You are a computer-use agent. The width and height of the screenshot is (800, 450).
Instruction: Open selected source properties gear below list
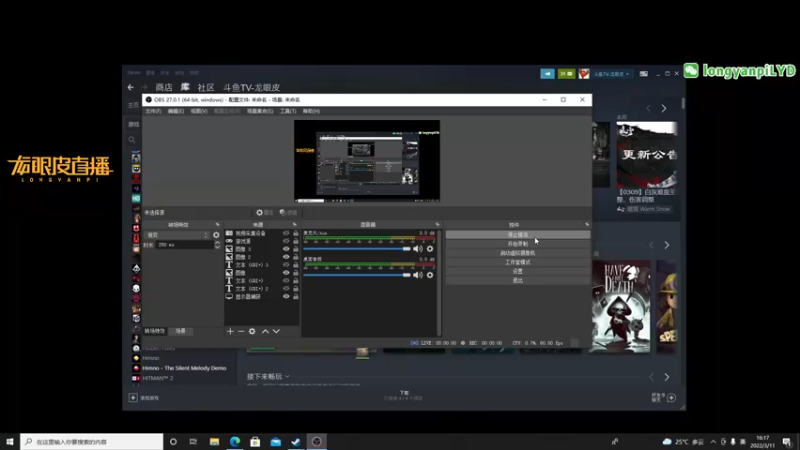252,332
